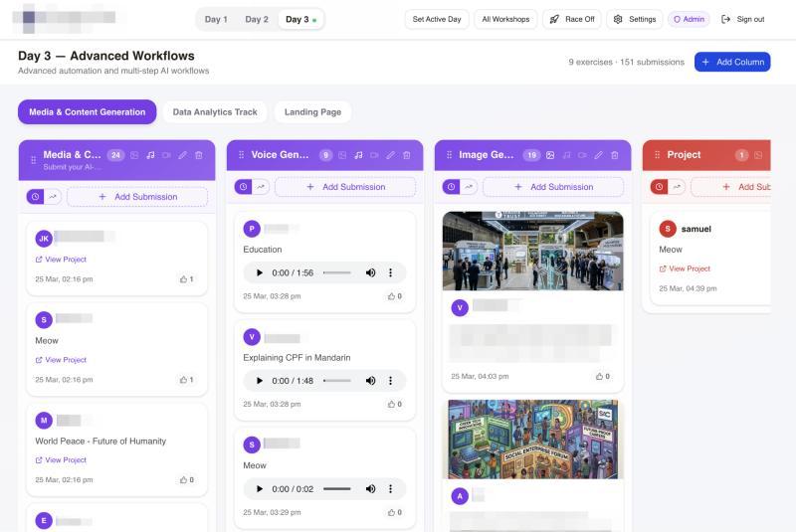Viewport: 796px width, 532px height.
Task: Grab the Media & C... column drag handle
Action: [x=34, y=160]
